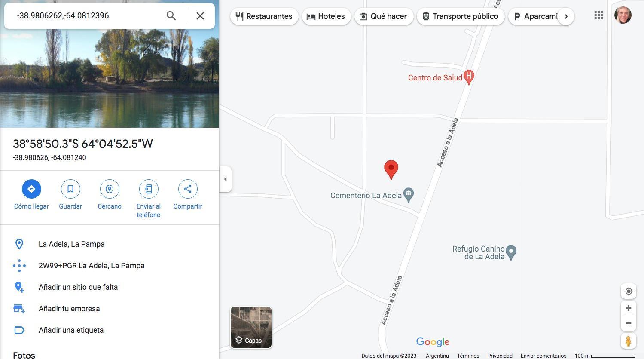644x359 pixels.
Task: Click the search magnifier icon
Action: (x=171, y=16)
